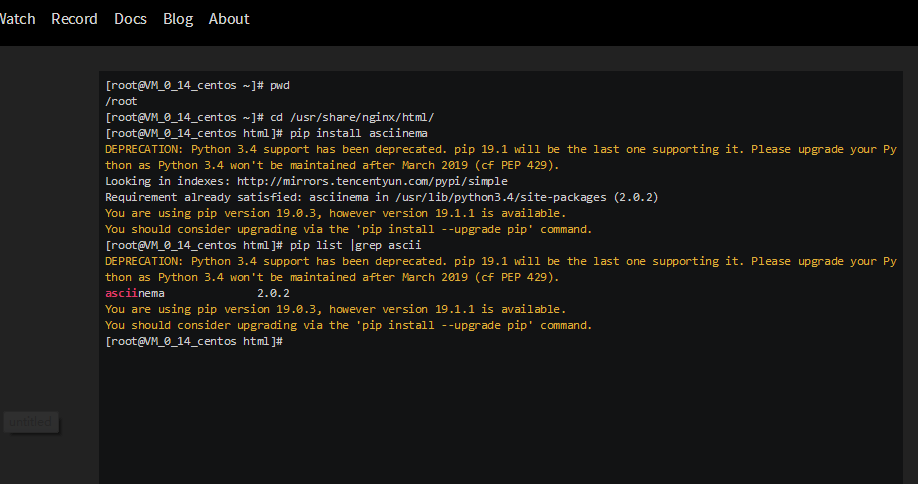The height and width of the screenshot is (484, 918).
Task: Click the last "pip install --upgrade pip" notice
Action: pyautogui.click(x=348, y=325)
